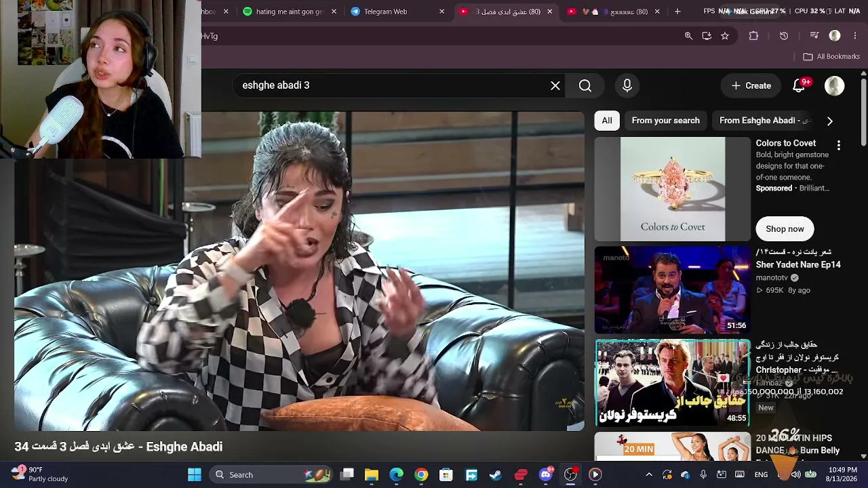Show hidden system tray icons

click(649, 474)
